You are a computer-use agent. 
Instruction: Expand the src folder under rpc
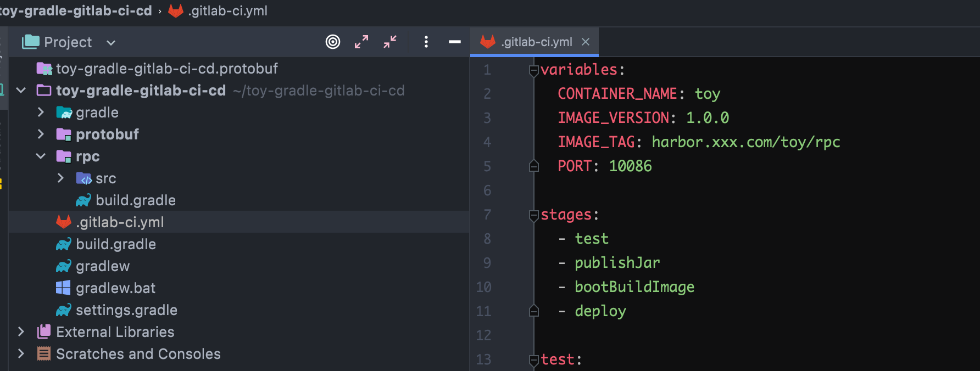[x=60, y=178]
